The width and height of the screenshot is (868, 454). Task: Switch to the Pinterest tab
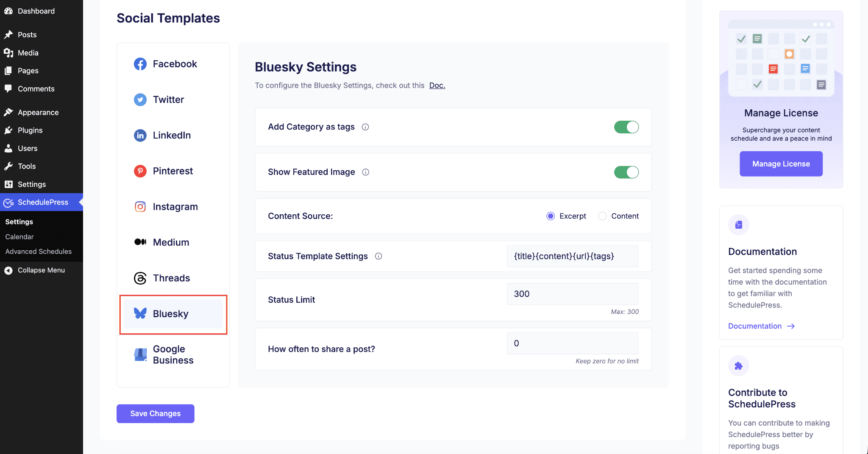coord(173,171)
